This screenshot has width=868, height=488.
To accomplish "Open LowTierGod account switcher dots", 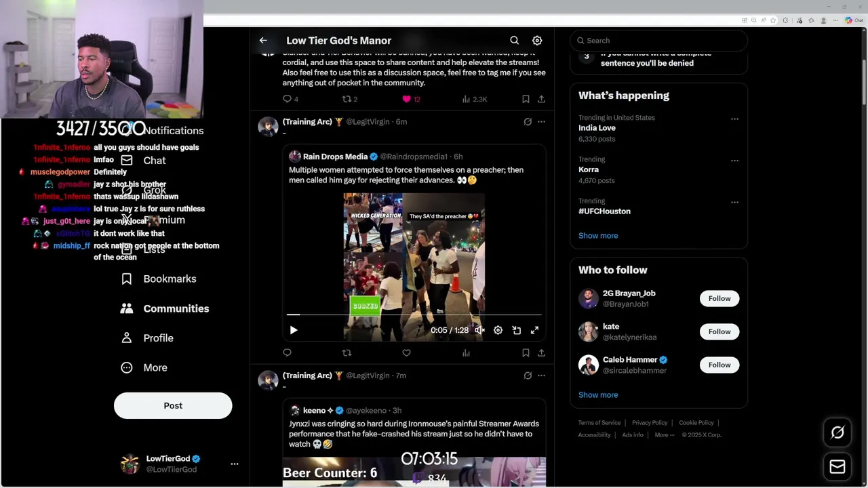I will click(x=235, y=464).
